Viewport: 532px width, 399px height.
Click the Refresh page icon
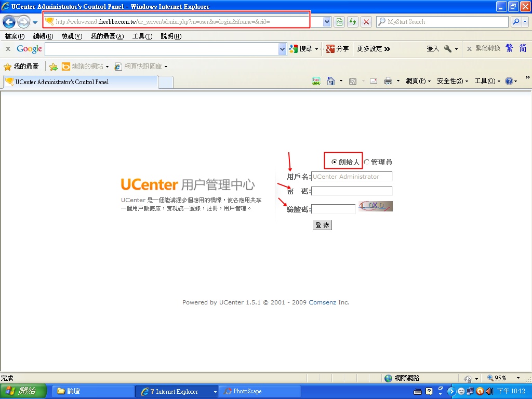click(353, 22)
